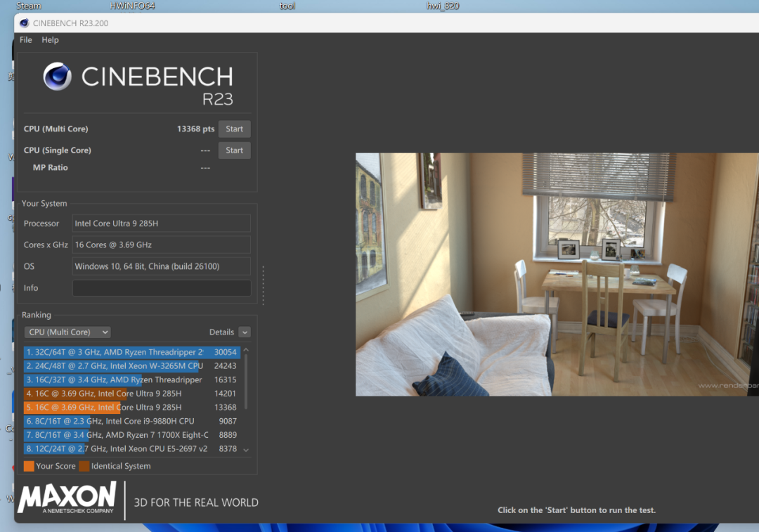
Task: Open the File menu
Action: click(x=26, y=39)
